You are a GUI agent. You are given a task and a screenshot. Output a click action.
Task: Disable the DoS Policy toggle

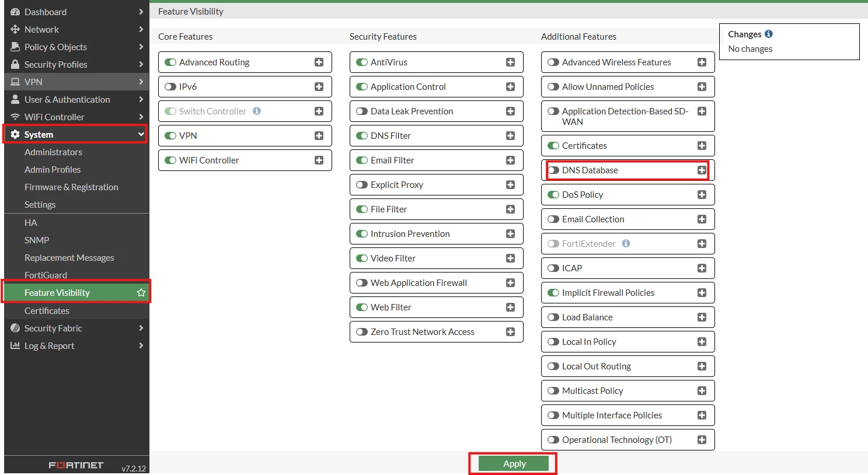pyautogui.click(x=553, y=194)
